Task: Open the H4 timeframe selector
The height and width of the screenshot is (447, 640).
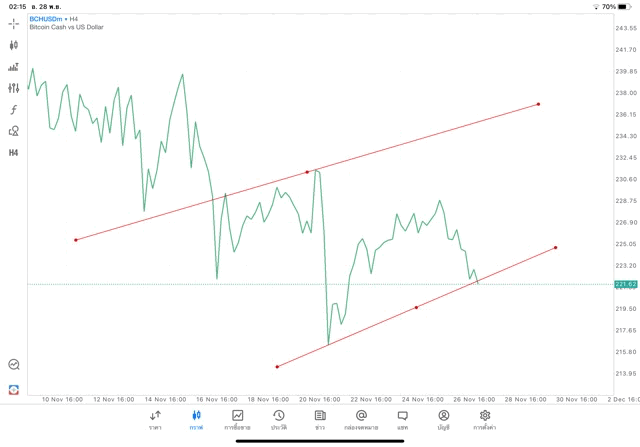Action: point(14,153)
